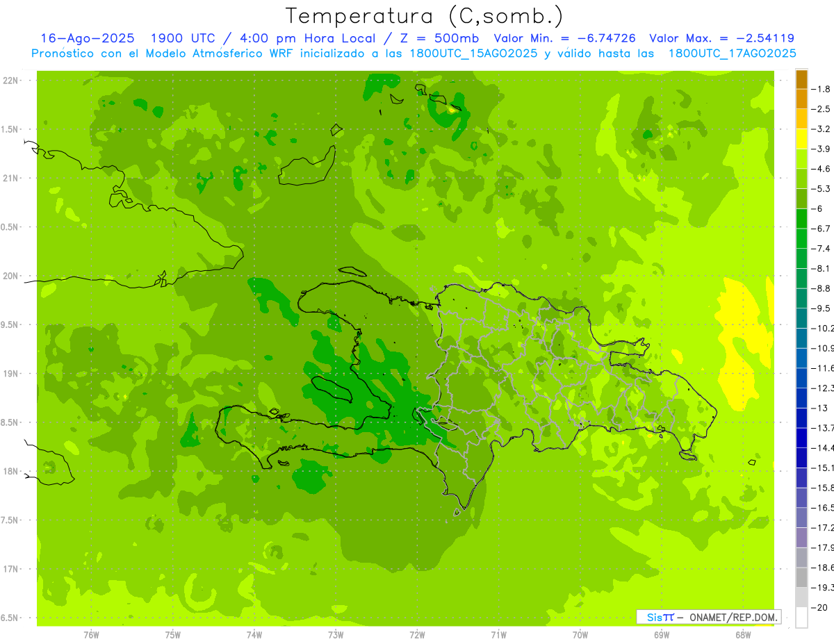Click the "68W" longitude label
Viewport: 834px width, 644px height.
(x=743, y=634)
